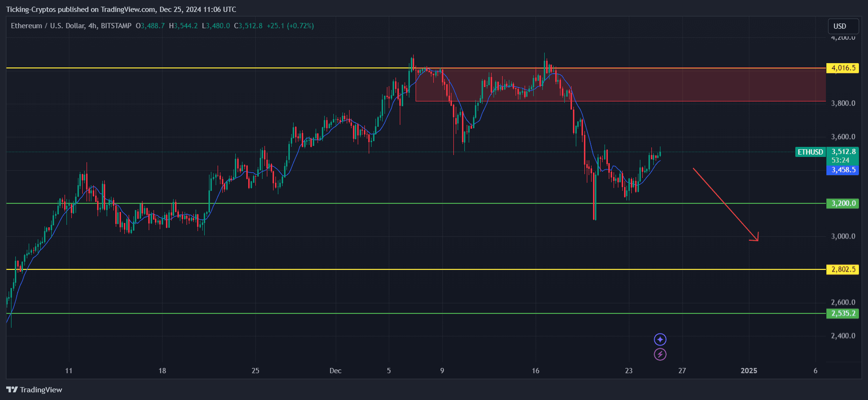Click the '27' date axis label
This screenshot has width=868, height=400.
[682, 371]
